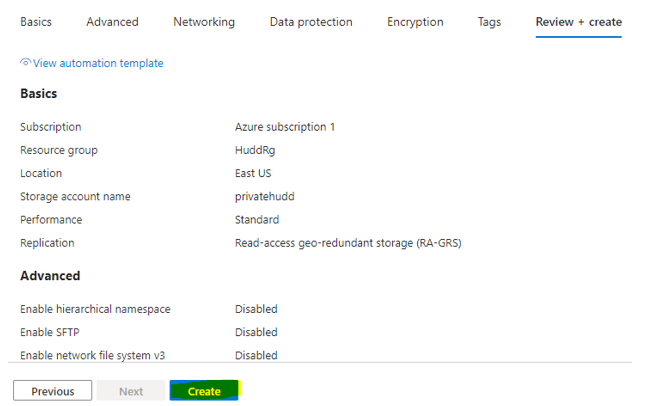Open the Data protection tab
The width and height of the screenshot is (672, 406).
[311, 22]
